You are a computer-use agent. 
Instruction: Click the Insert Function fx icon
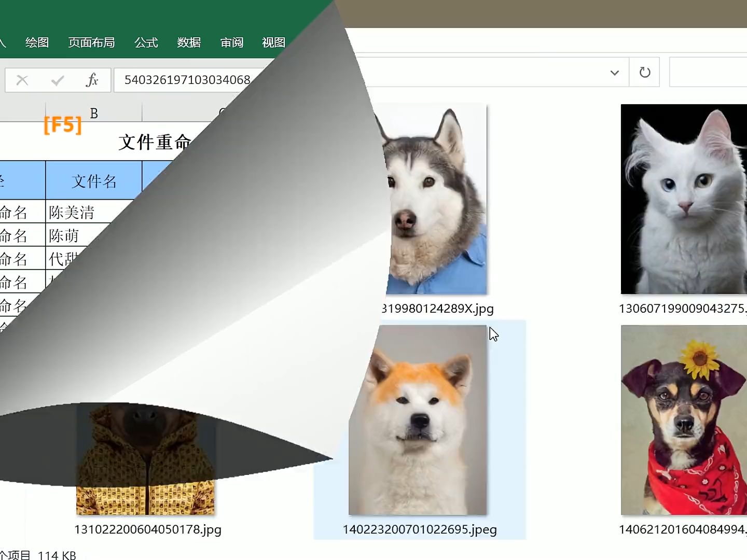coord(92,80)
